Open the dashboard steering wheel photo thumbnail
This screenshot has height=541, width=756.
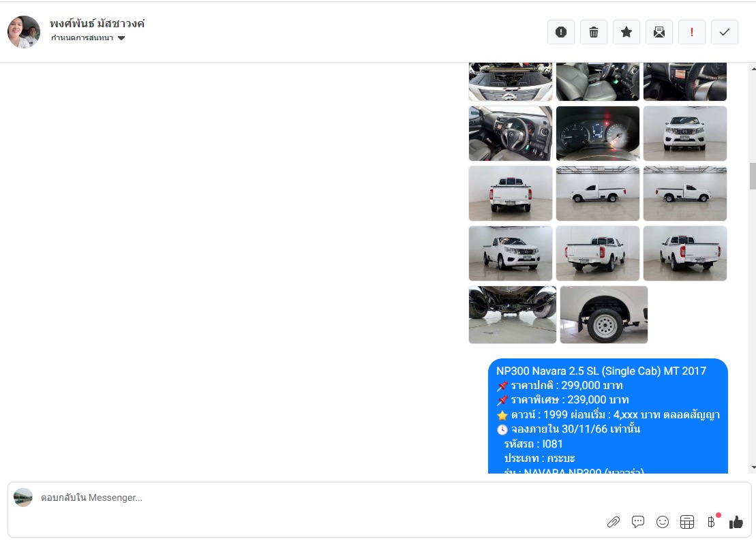pos(511,134)
